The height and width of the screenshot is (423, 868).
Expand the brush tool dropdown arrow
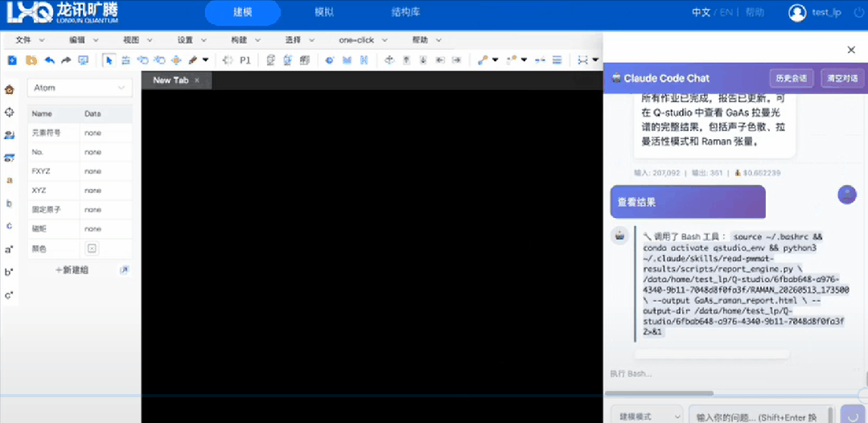point(205,60)
